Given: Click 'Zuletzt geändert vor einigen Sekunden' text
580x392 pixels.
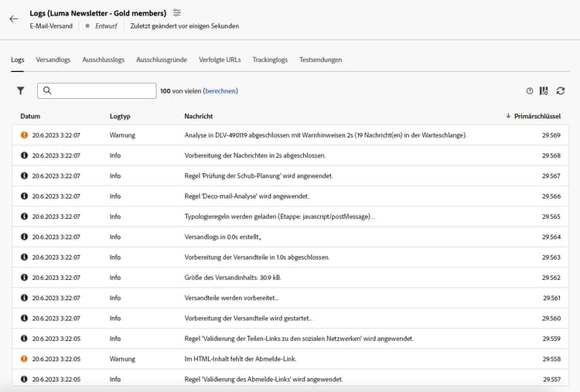Looking at the screenshot, I should (x=185, y=26).
